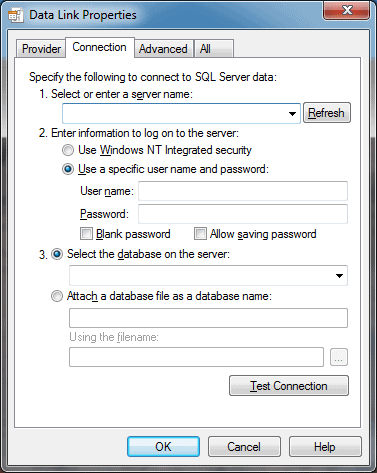The image size is (377, 473).
Task: Confirm with the OK button
Action: click(x=163, y=447)
